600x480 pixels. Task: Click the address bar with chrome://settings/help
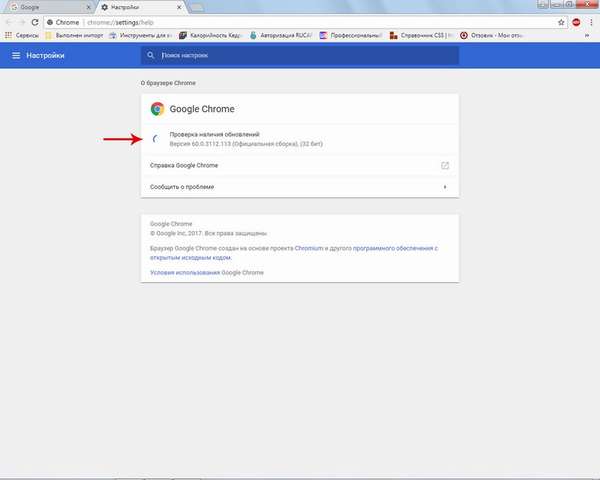click(x=306, y=23)
